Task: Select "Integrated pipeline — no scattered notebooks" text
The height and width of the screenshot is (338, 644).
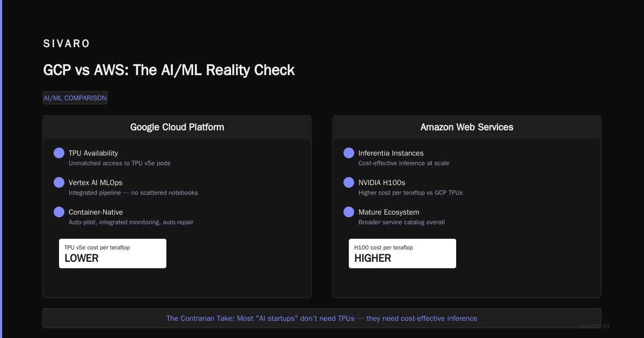Action: coord(133,193)
